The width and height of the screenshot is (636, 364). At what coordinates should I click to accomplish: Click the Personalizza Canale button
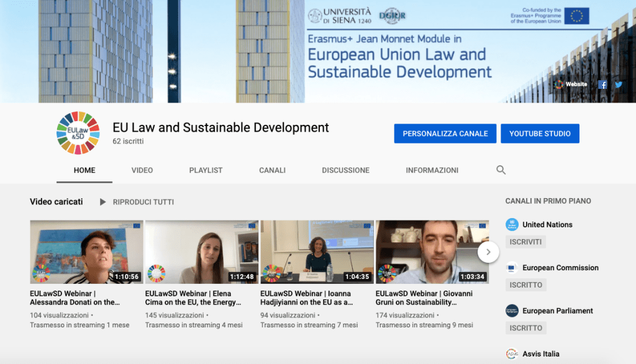[445, 134]
